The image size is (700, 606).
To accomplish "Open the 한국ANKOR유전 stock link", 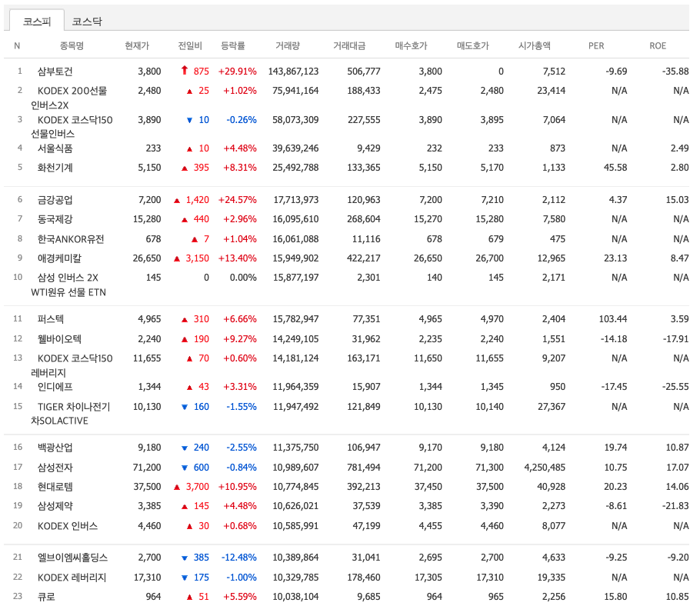I will click(71, 239).
